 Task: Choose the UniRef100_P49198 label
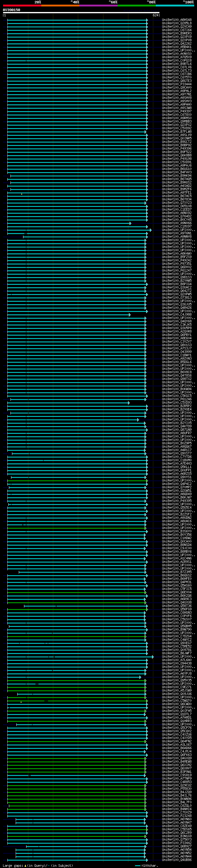(177, 159)
